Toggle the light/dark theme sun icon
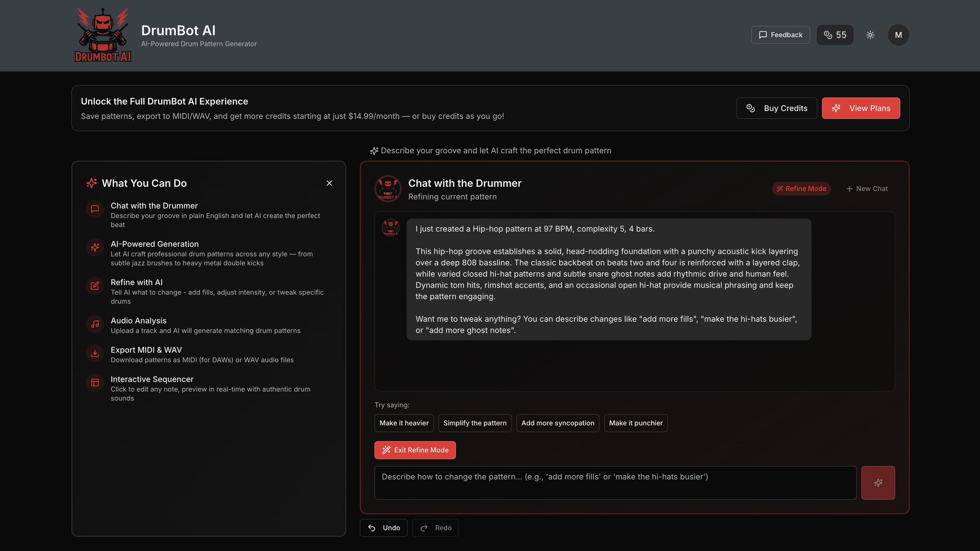The height and width of the screenshot is (551, 980). click(x=870, y=35)
